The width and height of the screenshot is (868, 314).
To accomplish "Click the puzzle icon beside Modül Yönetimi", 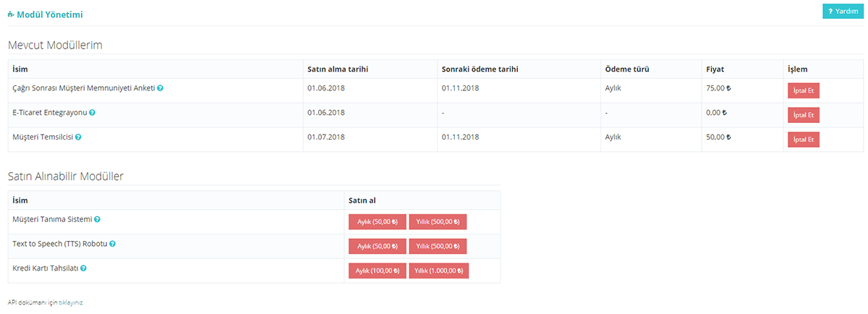I will coord(11,14).
